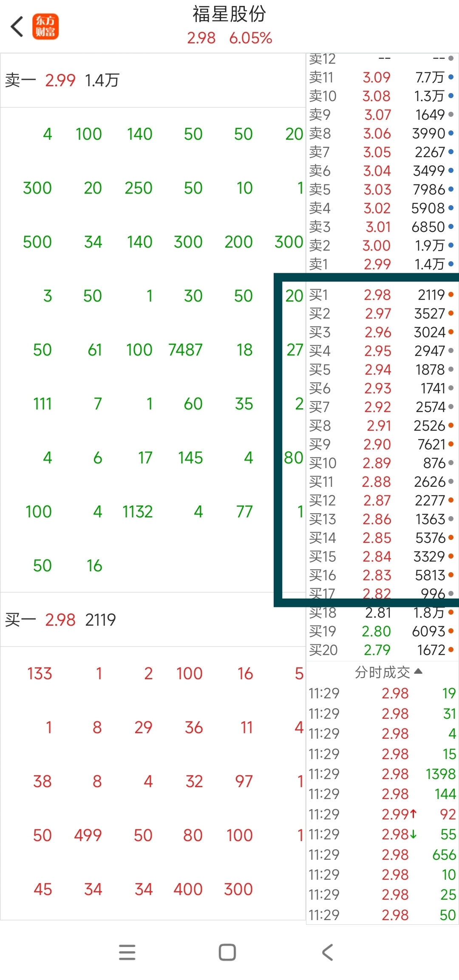
Task: Tap the 400 buy order quantity
Action: pyautogui.click(x=188, y=890)
